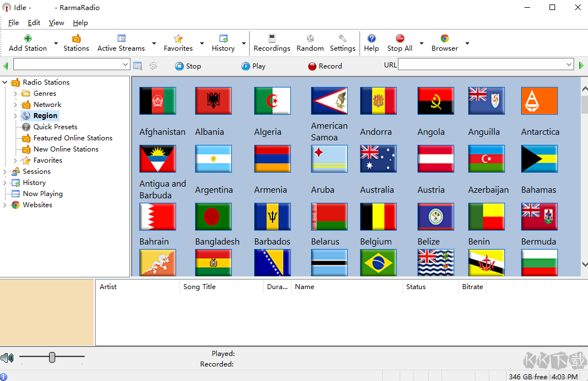This screenshot has width=588, height=381.
Task: Click the speaker mute icon
Action: click(7, 358)
